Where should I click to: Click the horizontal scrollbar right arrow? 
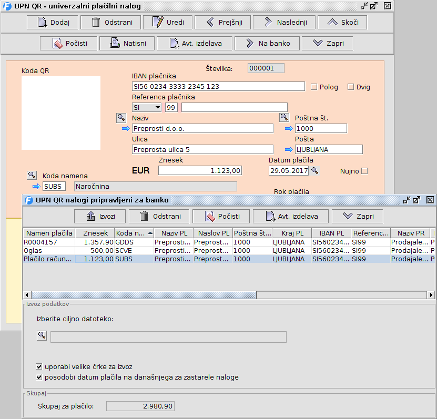(431, 295)
